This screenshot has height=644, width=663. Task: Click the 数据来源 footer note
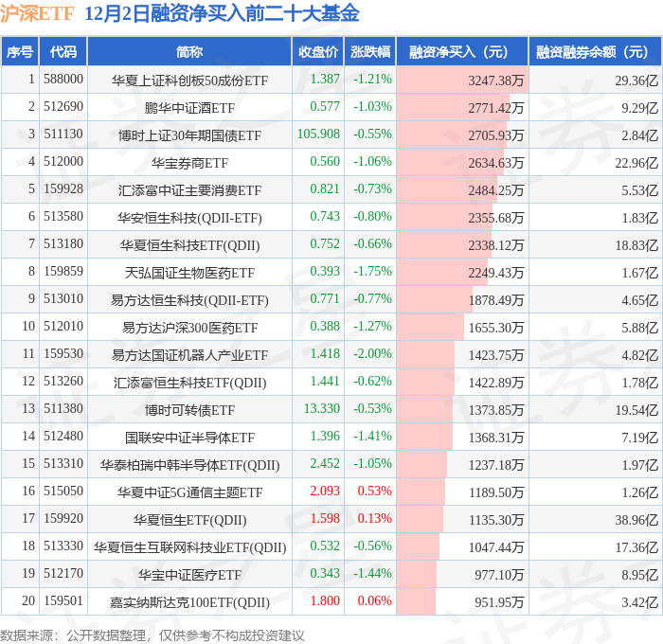[152, 635]
